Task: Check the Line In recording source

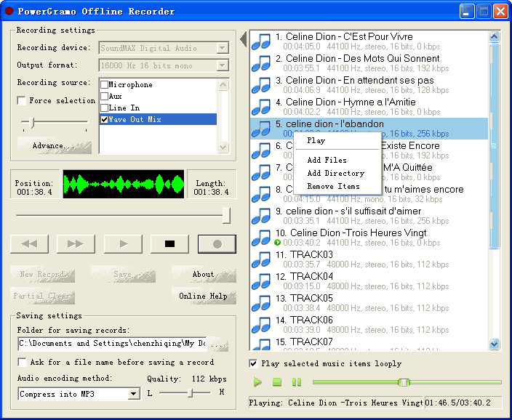Action: pos(105,108)
